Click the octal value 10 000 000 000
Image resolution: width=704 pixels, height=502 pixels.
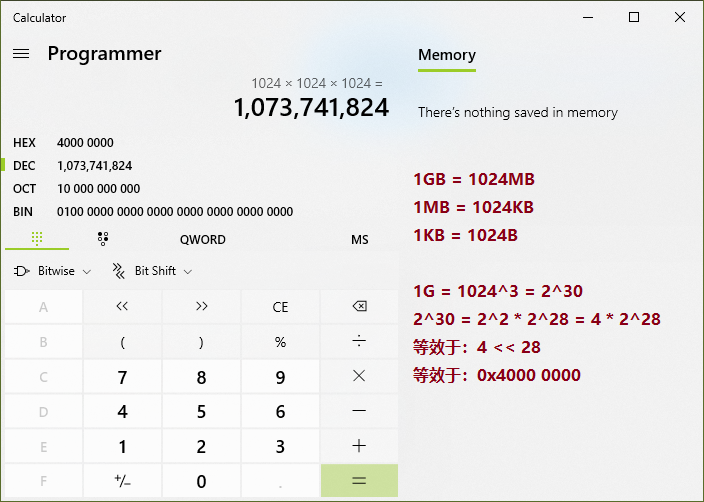pos(99,189)
